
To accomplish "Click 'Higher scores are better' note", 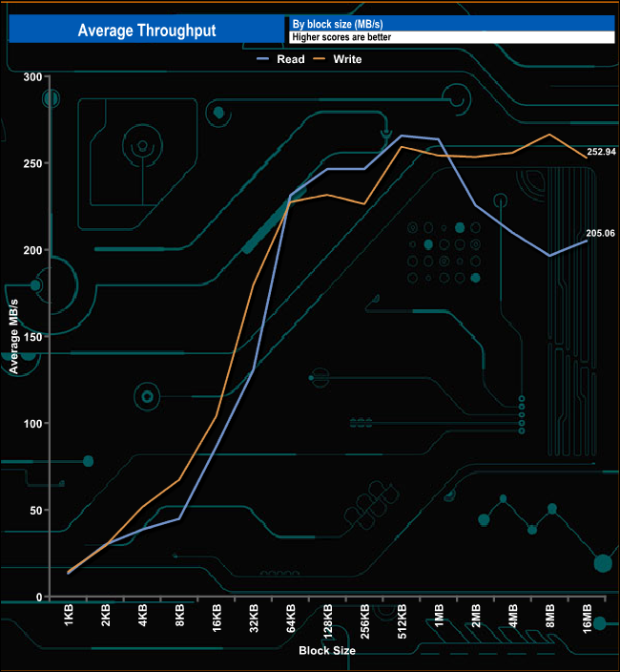I will (341, 37).
